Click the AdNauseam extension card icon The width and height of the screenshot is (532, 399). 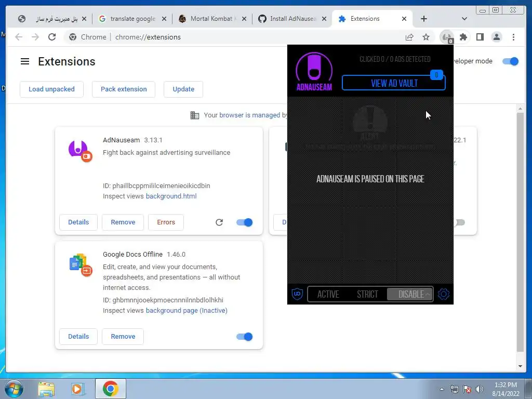80,150
